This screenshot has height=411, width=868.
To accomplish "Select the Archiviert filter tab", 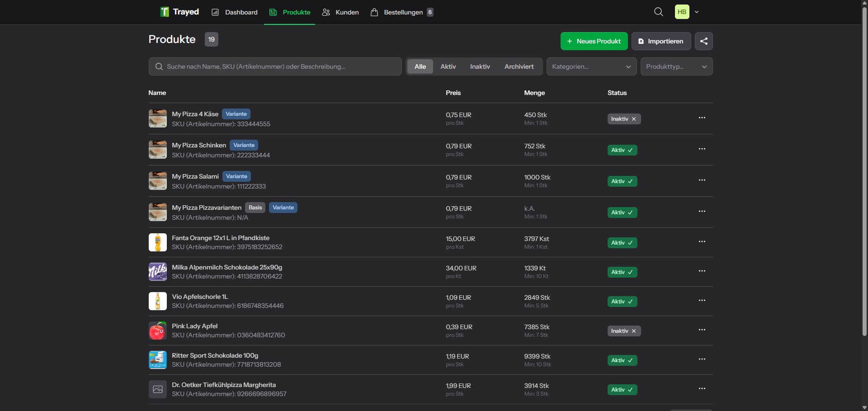I will 519,66.
